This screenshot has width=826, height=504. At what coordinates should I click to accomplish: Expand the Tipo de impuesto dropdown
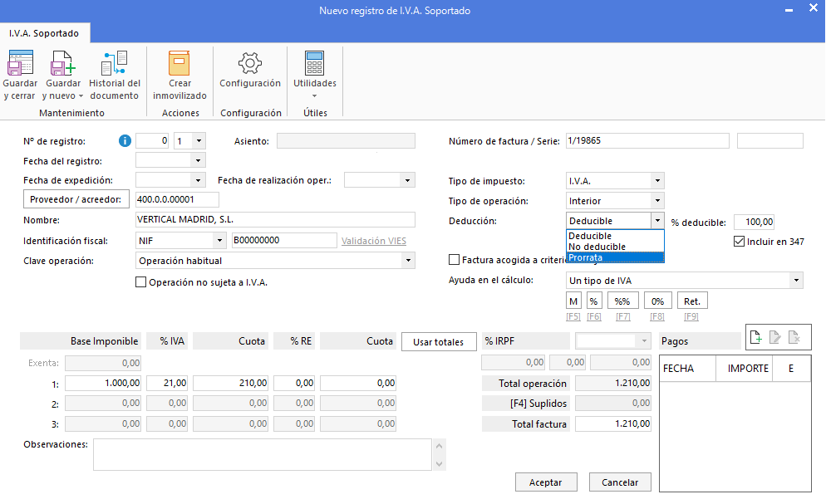click(x=657, y=180)
